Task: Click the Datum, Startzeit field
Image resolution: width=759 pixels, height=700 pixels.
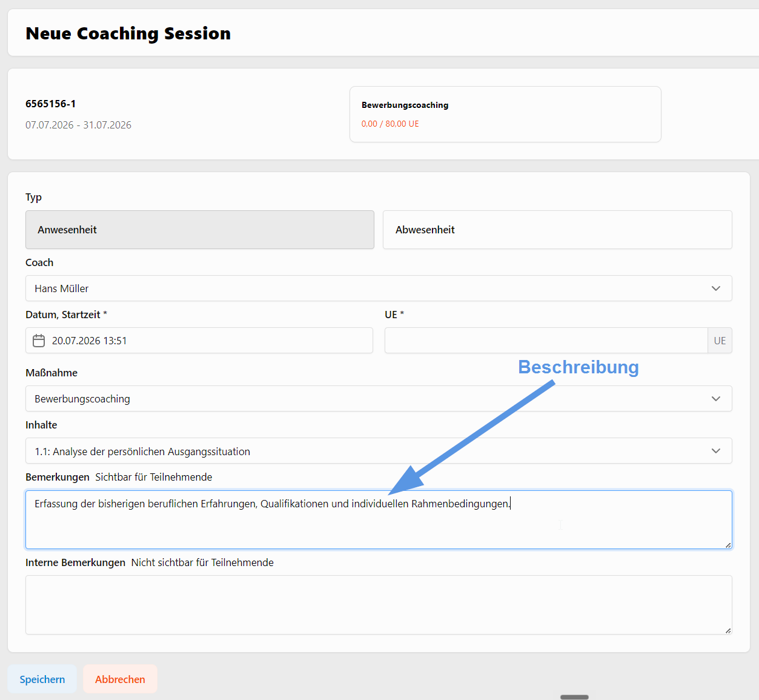Action: (199, 341)
